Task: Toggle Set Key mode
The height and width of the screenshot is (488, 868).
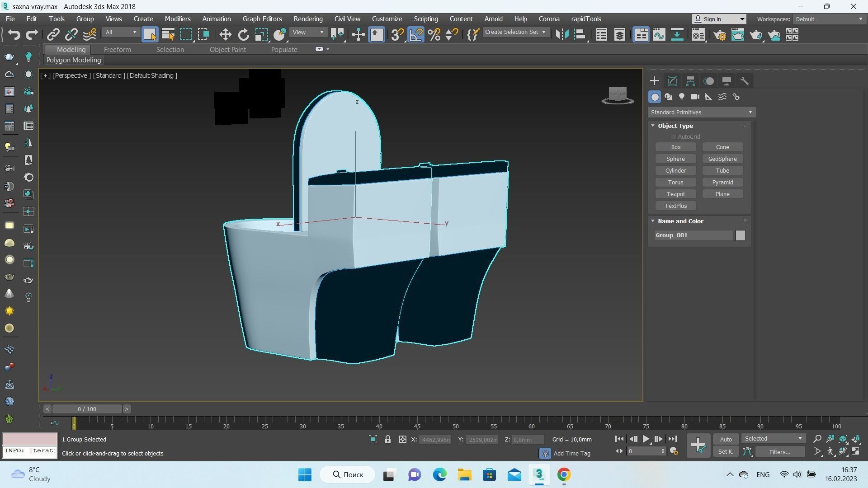Action: click(726, 452)
